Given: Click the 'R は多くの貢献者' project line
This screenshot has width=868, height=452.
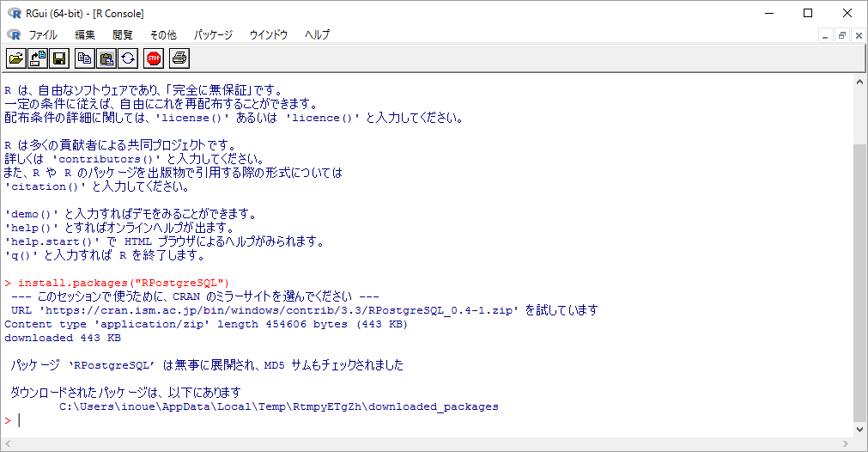Looking at the screenshot, I should tap(121, 145).
